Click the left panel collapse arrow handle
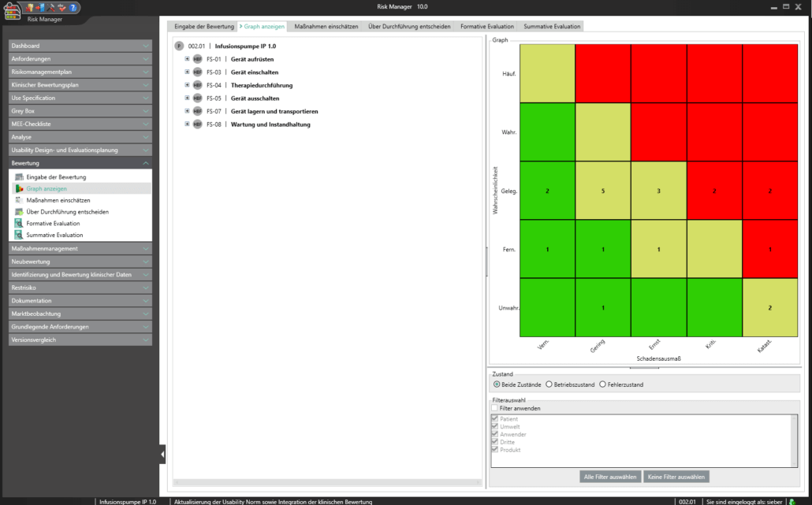The image size is (812, 505). [x=162, y=454]
